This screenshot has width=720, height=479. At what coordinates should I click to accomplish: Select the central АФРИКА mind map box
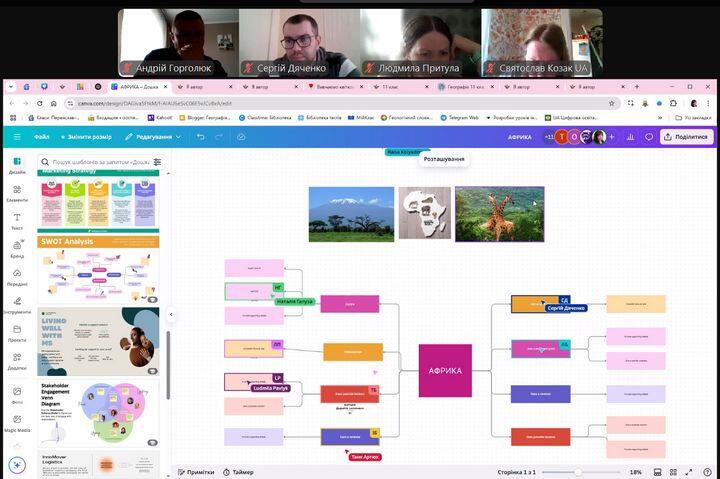pos(445,371)
